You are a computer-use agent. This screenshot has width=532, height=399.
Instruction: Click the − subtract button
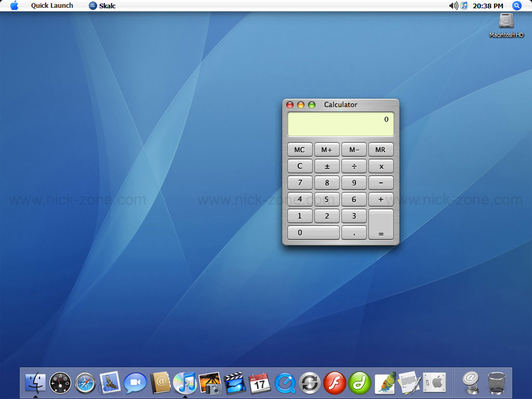pos(381,183)
